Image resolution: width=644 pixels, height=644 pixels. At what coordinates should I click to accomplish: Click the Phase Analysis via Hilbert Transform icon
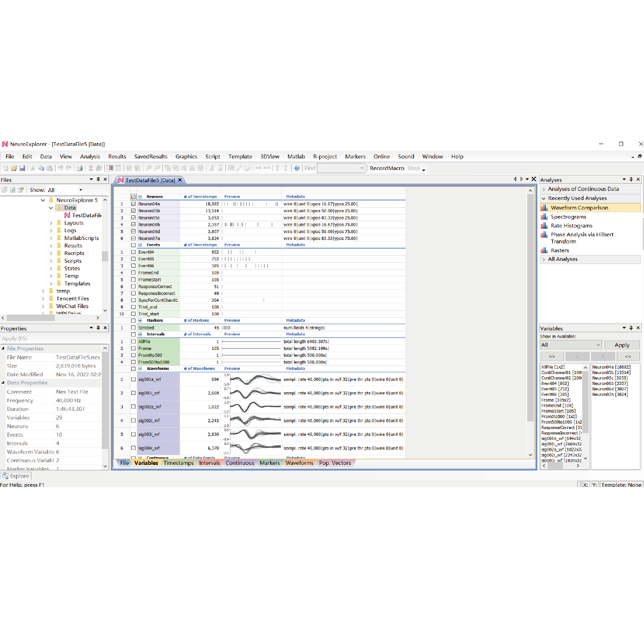click(544, 235)
